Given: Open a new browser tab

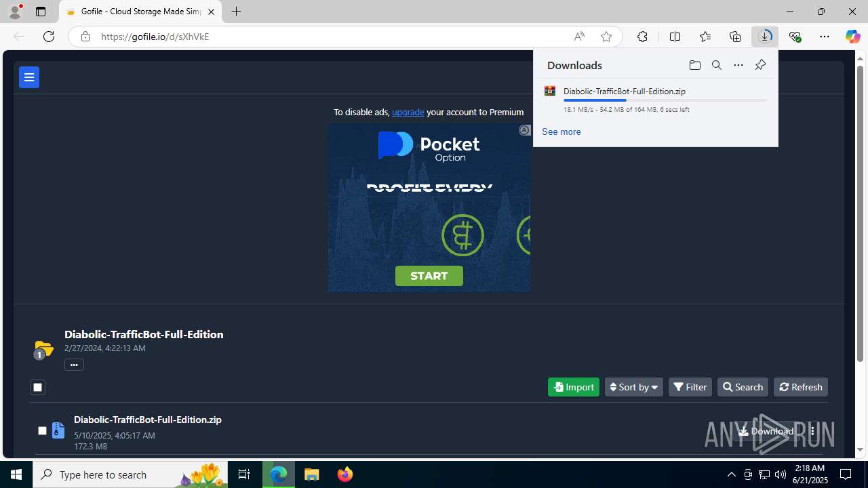Looking at the screenshot, I should [x=236, y=12].
